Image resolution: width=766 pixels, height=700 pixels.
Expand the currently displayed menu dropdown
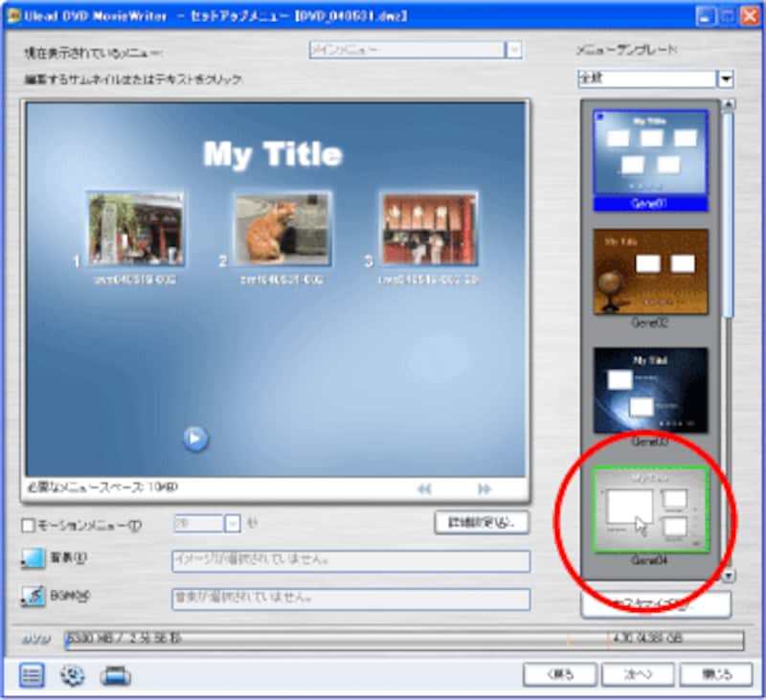coord(514,52)
